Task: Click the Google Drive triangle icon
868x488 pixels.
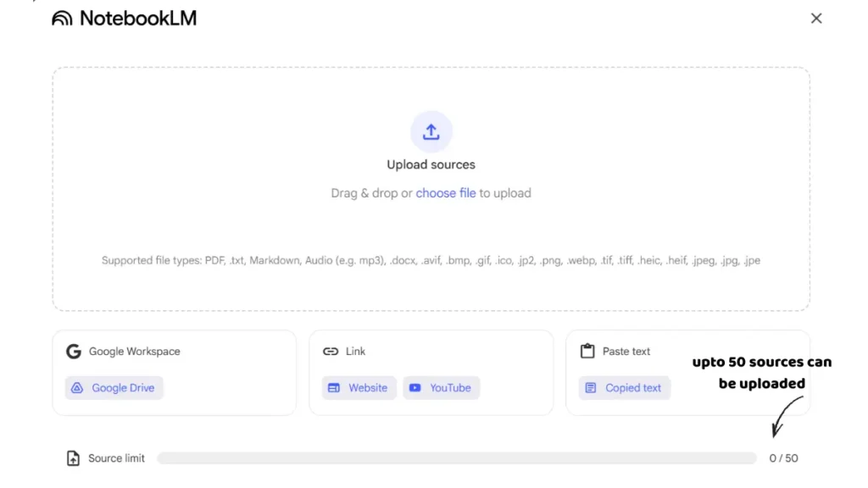Action: pyautogui.click(x=77, y=388)
